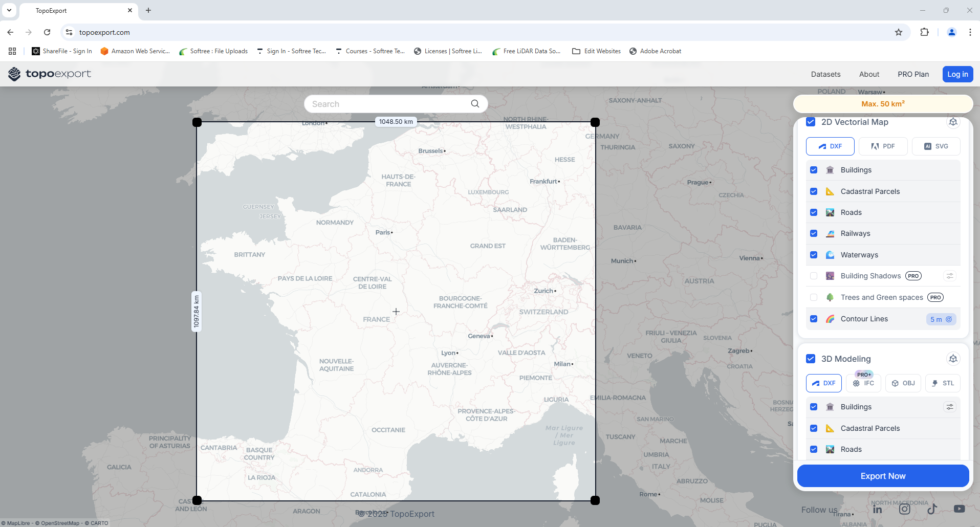Uncheck Railways checkbox
The height and width of the screenshot is (527, 980).
(x=814, y=233)
